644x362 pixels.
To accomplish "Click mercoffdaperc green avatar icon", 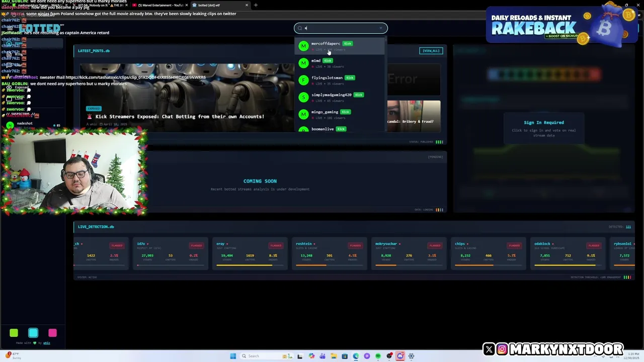I will [303, 46].
